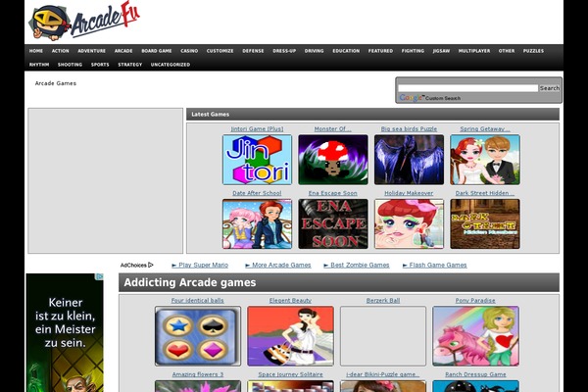Viewport: 588px width, 392px height.
Task: Click the Four identical balls card-suit thumbnail
Action: click(198, 336)
